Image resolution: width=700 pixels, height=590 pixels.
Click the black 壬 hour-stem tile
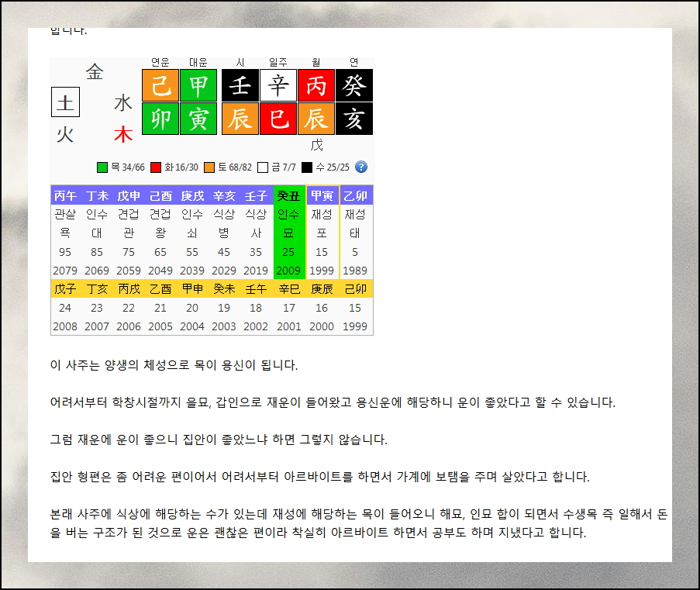[240, 85]
